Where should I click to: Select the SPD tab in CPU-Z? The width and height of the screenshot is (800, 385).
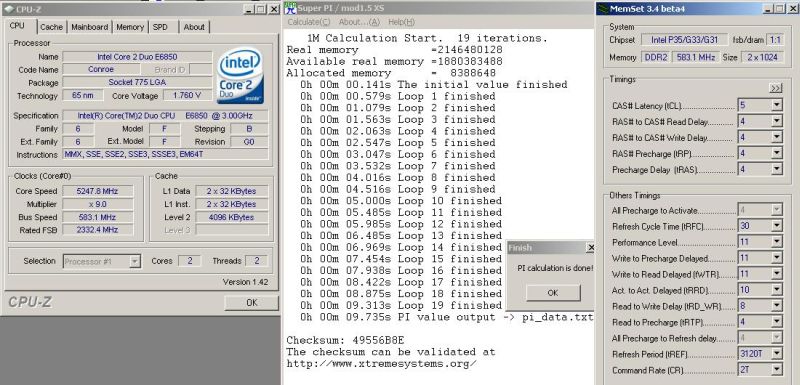(160, 27)
